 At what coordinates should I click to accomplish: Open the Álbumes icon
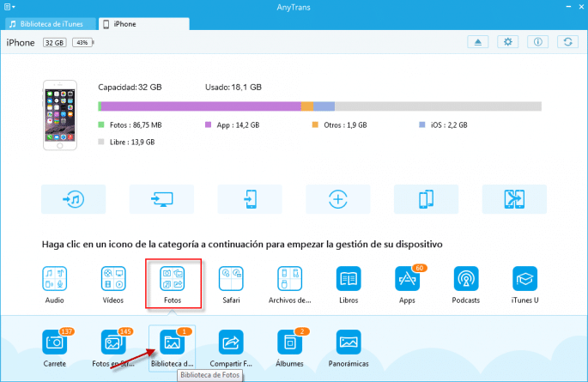click(x=290, y=343)
